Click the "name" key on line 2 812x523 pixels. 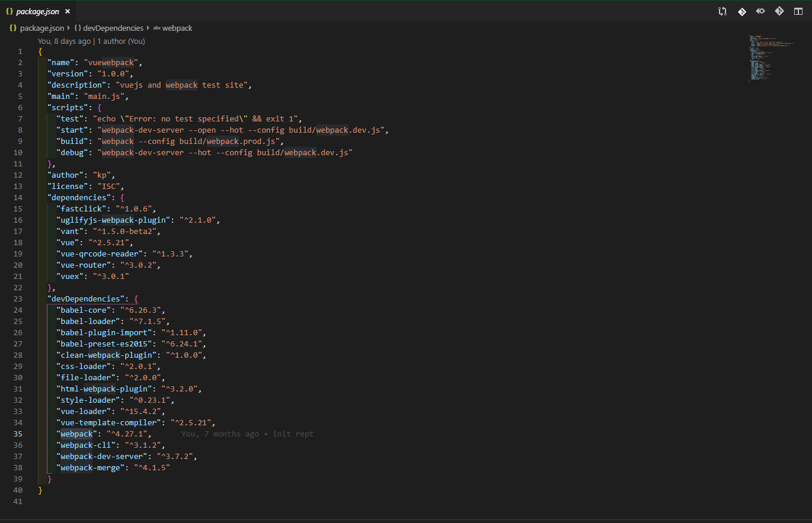[x=61, y=63]
